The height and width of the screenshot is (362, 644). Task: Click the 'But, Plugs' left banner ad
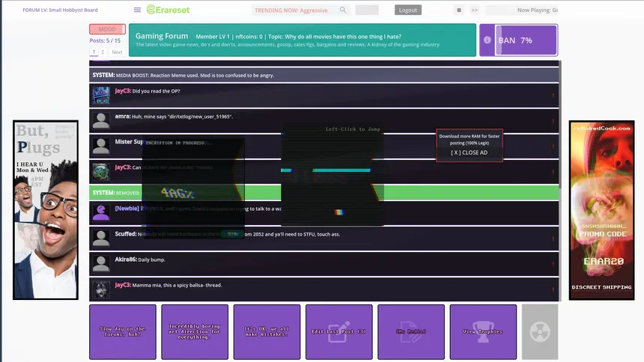click(x=46, y=209)
